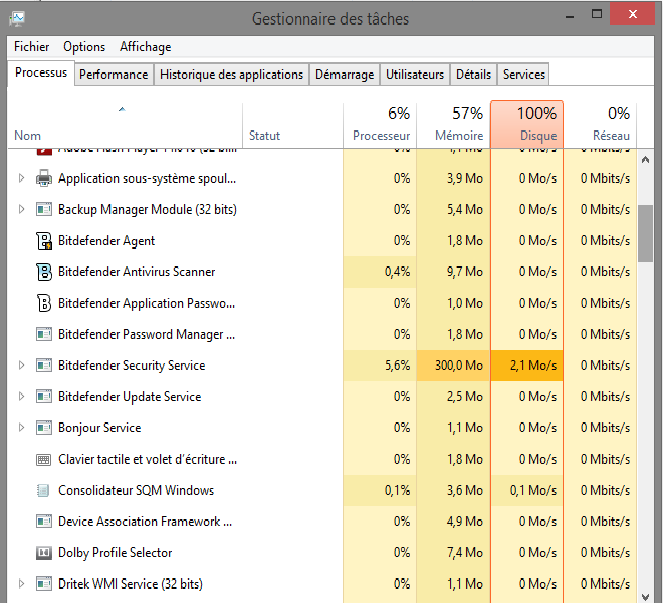Screen dimensions: 663x603
Task: Switch to the Performance tab
Action: [x=114, y=74]
